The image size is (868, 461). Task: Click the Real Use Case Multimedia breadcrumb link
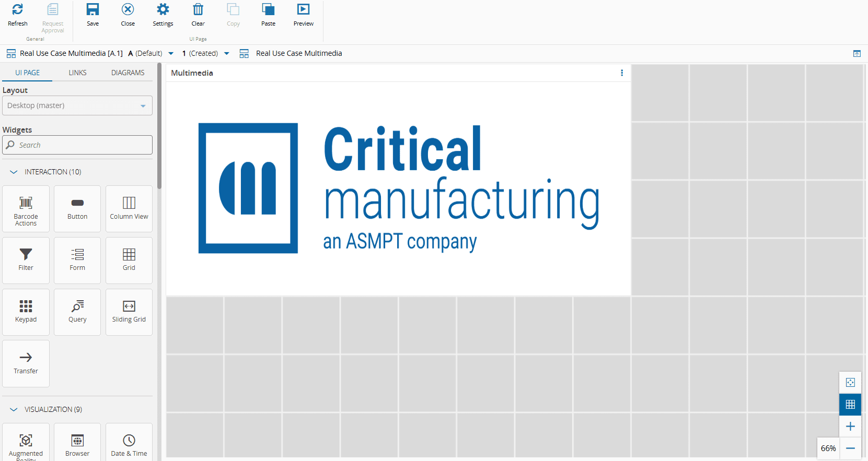(299, 53)
